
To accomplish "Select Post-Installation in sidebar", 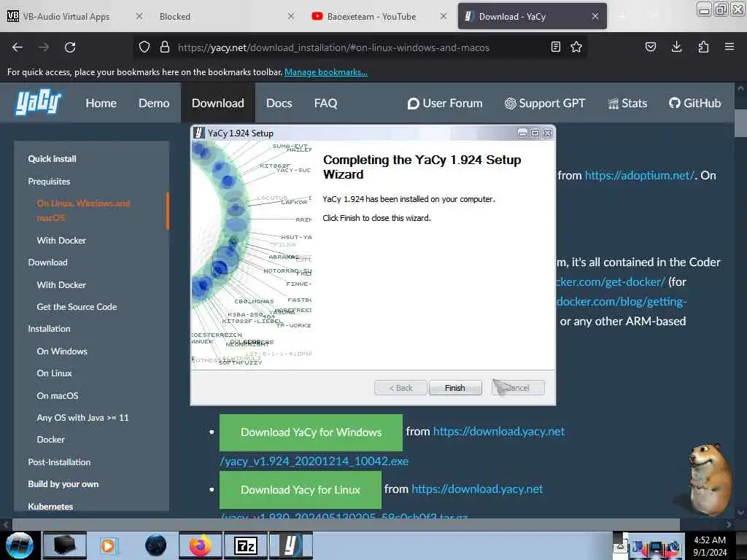I will click(59, 462).
